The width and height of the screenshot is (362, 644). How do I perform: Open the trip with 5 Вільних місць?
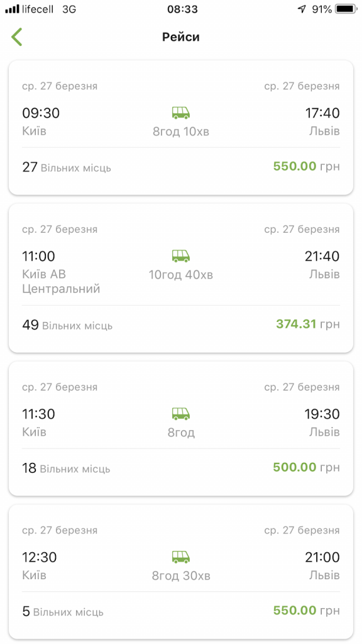pyautogui.click(x=181, y=572)
